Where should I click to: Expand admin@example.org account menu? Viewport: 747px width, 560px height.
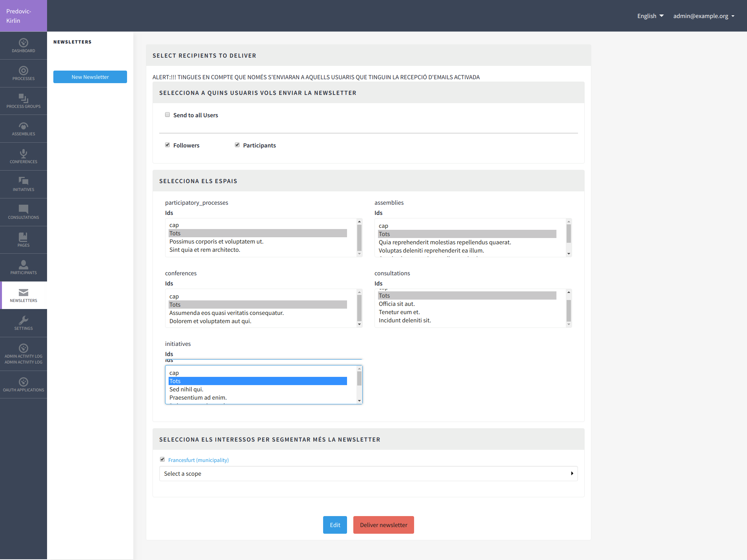(x=704, y=16)
